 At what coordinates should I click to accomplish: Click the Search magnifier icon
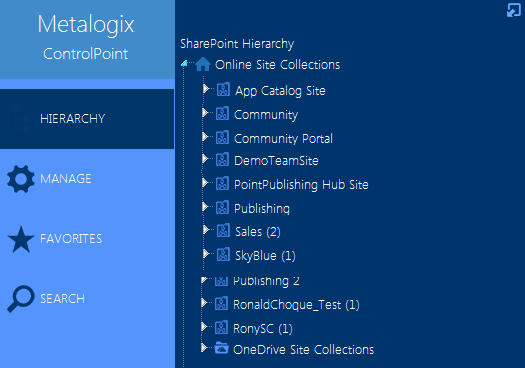[x=21, y=299]
